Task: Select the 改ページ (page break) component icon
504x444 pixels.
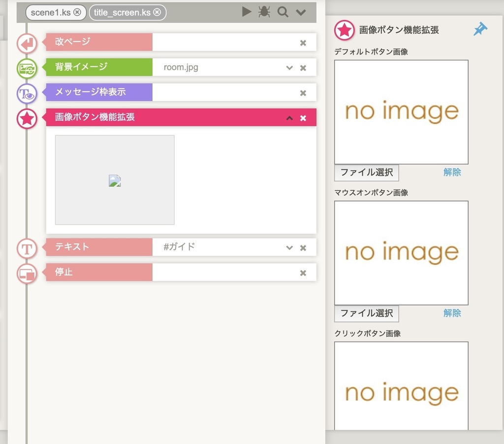Action: 27,43
